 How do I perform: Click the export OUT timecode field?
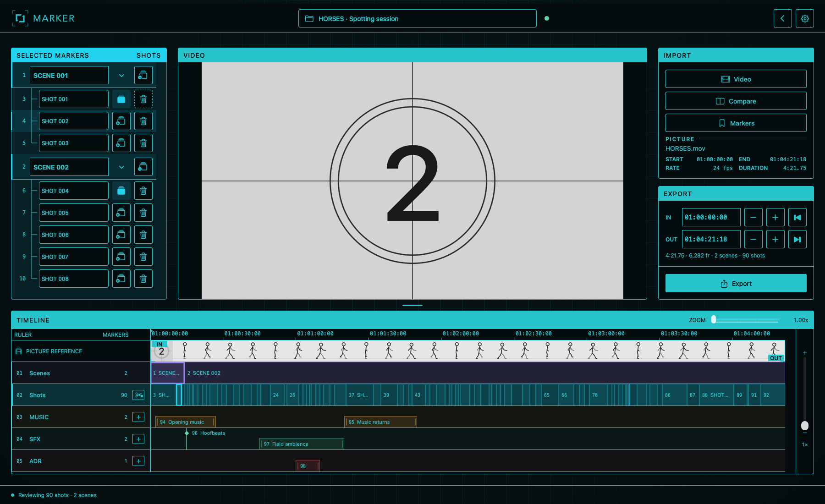711,239
